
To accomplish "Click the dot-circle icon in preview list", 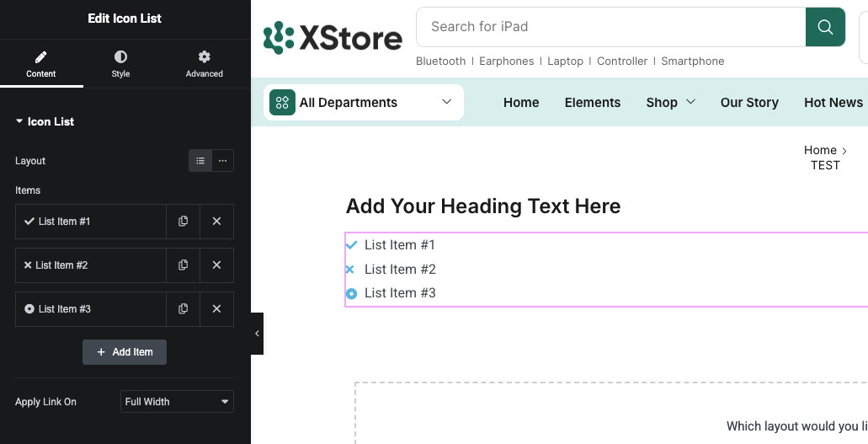I will tap(352, 293).
